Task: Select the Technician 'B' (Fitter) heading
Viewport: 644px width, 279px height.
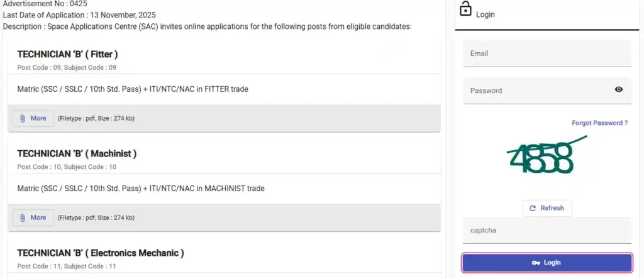Action: [x=67, y=55]
